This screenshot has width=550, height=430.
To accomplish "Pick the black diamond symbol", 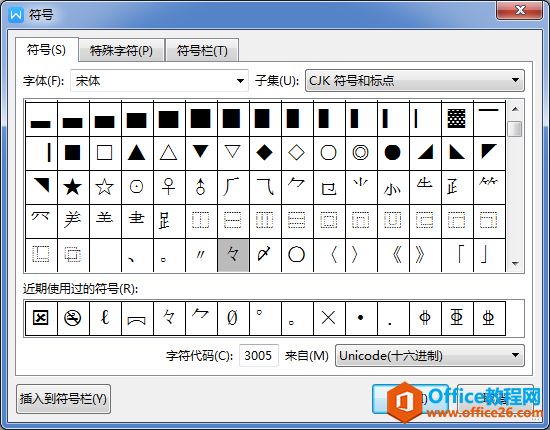I will 264,153.
